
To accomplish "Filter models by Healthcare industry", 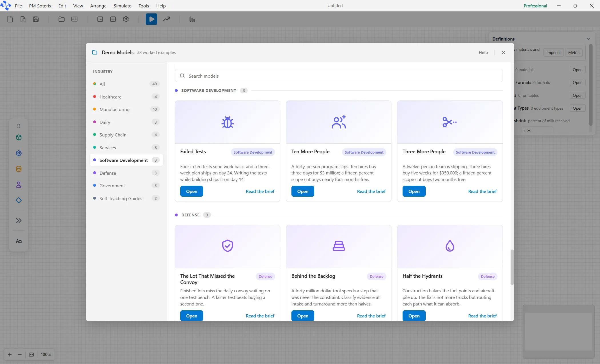I will [126, 97].
